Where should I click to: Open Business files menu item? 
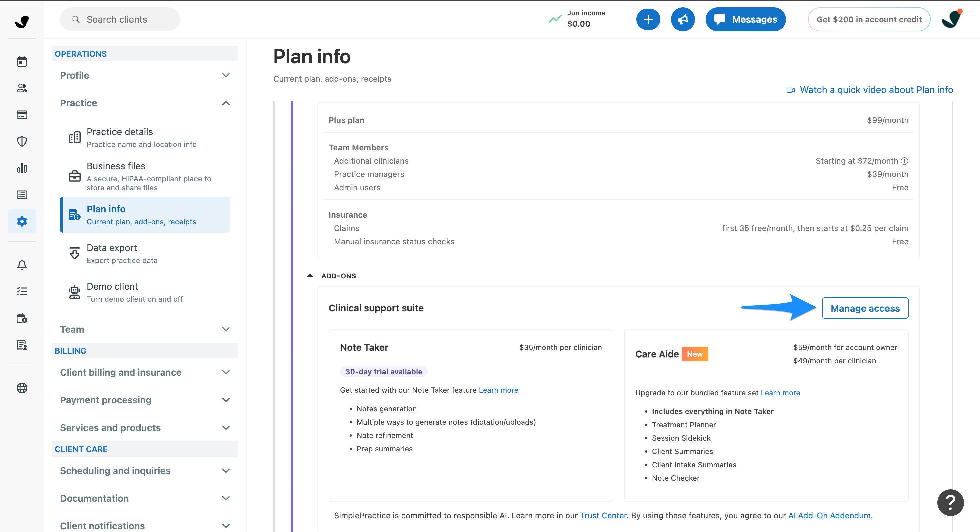click(x=145, y=176)
